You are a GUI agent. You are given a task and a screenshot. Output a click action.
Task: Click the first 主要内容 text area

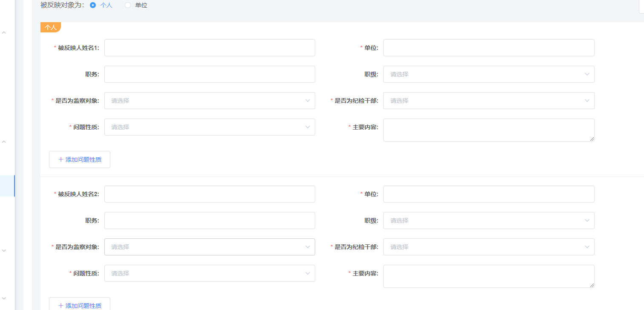coord(489,130)
